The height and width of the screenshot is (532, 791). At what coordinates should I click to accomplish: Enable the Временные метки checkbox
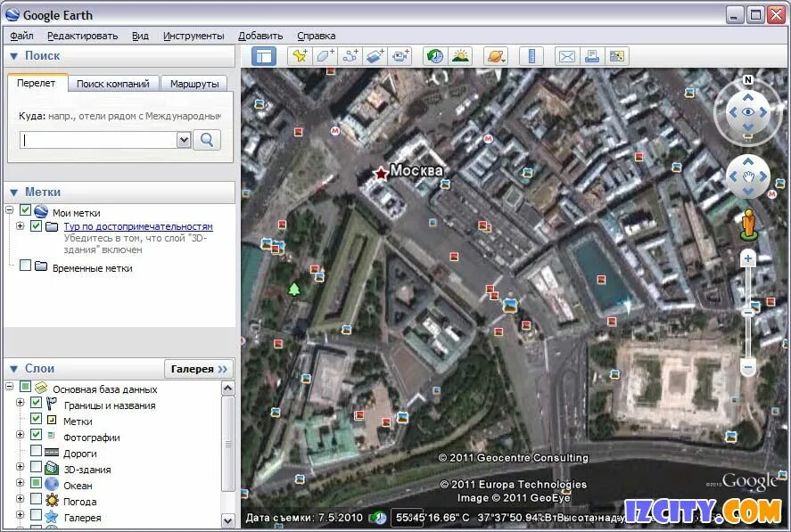(25, 266)
